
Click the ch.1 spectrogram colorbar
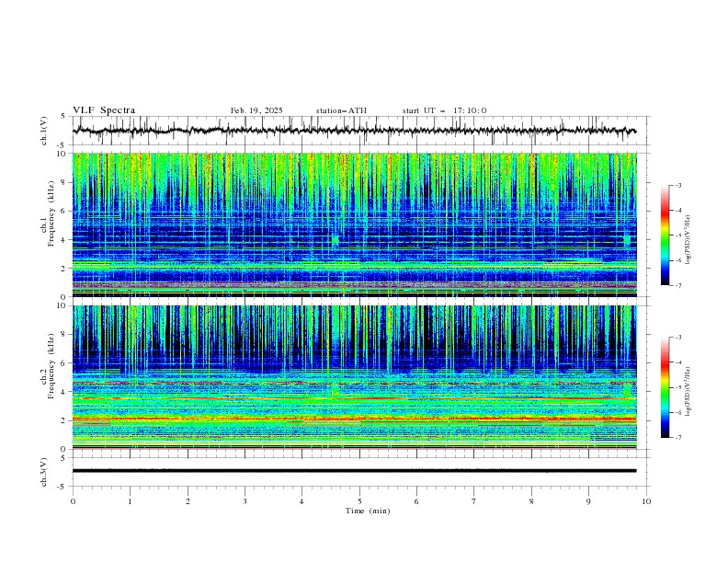click(665, 236)
